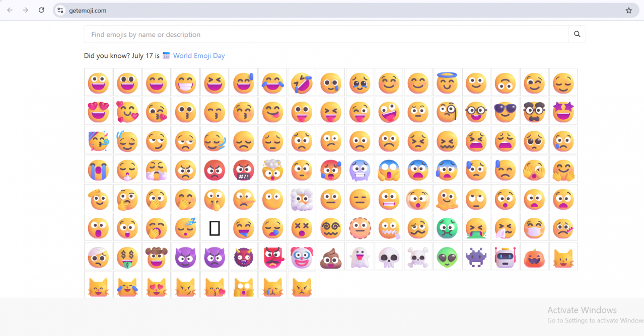Viewport: 644px width, 336px height.
Task: Select the lying face with long nose emoji
Action: [244, 199]
